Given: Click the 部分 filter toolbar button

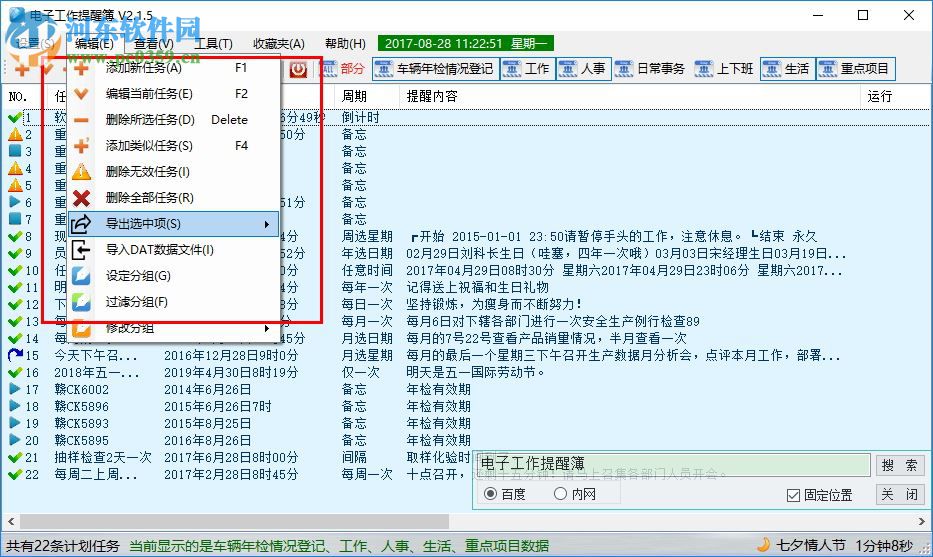Looking at the screenshot, I should [343, 69].
